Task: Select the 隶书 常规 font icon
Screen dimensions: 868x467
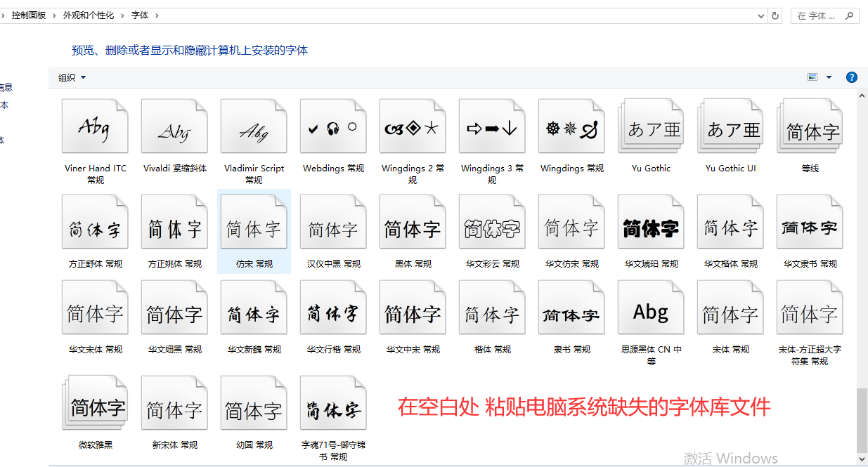Action: tap(572, 308)
